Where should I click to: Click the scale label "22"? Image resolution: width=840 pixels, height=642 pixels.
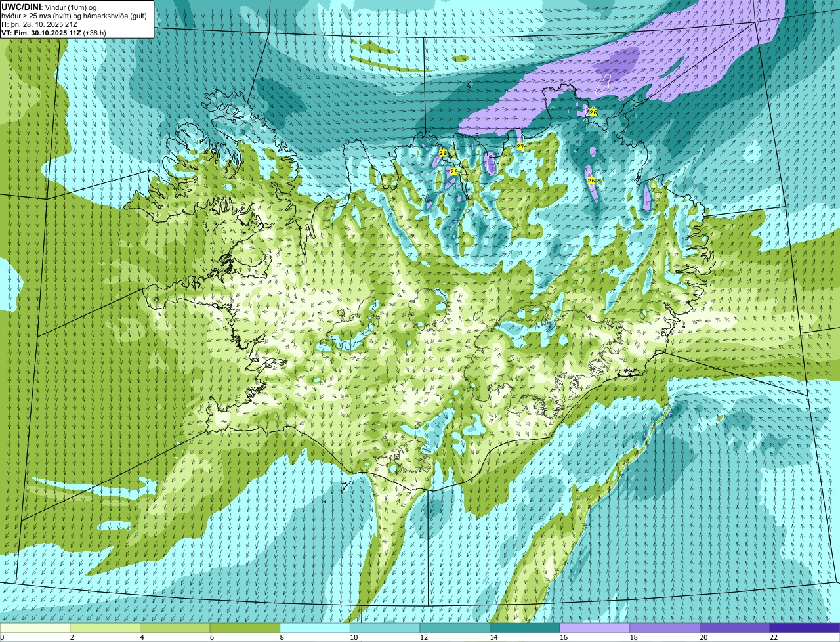click(x=774, y=637)
